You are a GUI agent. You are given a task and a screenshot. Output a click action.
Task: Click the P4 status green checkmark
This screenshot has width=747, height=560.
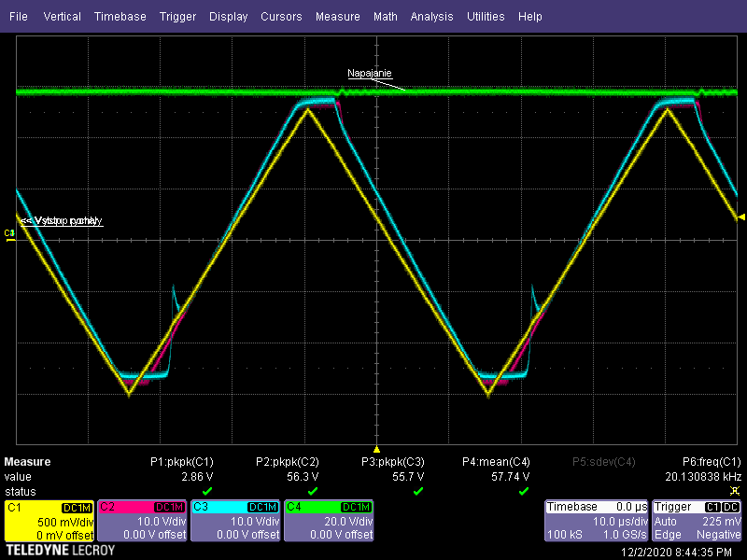524,491
